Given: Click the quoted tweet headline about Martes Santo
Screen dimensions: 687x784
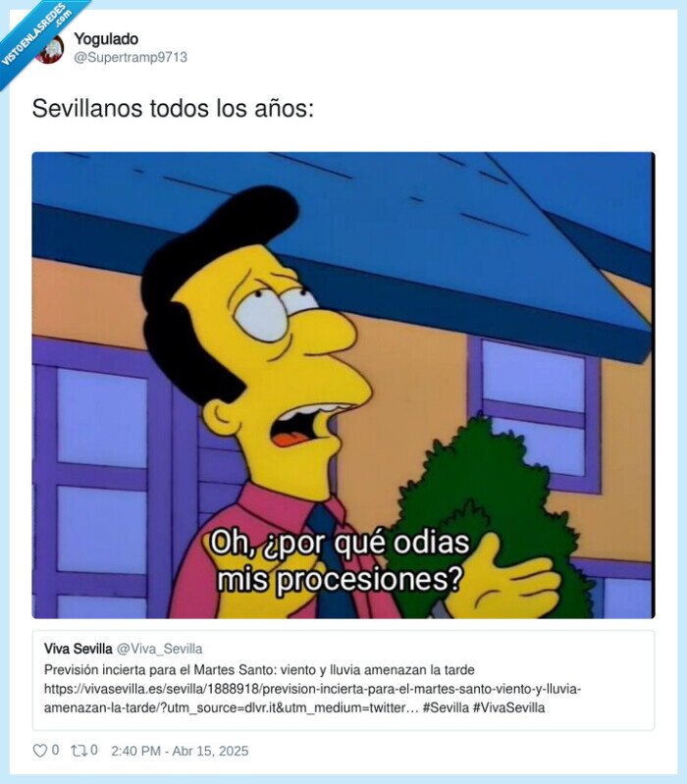Looking at the screenshot, I should 259,669.
